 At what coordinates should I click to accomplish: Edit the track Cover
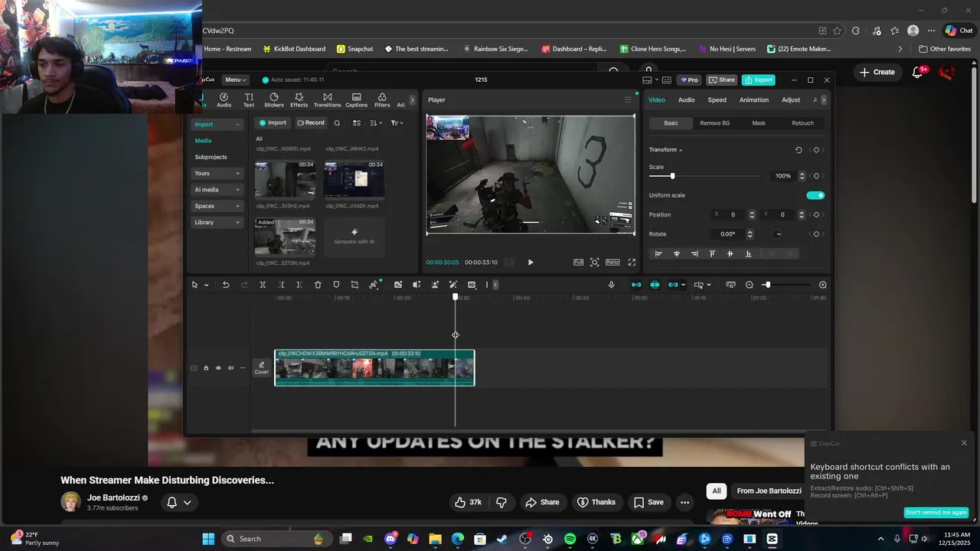tap(262, 368)
